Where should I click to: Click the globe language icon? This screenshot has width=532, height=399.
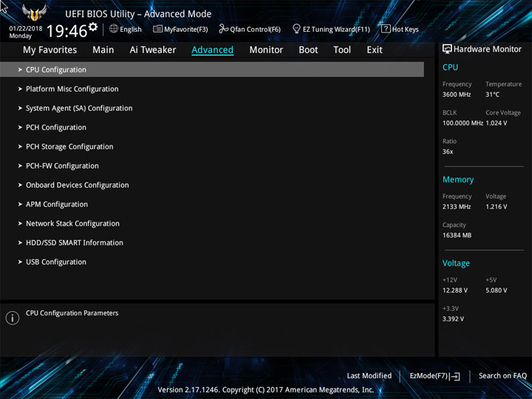114,29
